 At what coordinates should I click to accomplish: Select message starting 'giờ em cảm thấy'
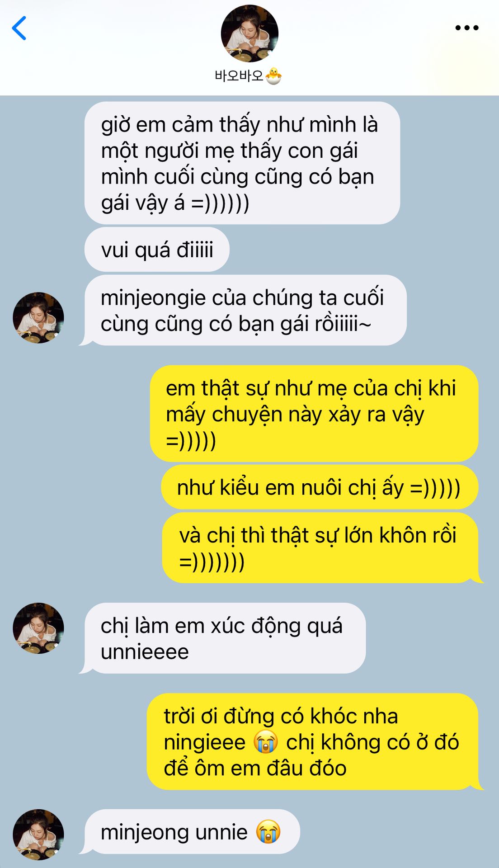242,163
